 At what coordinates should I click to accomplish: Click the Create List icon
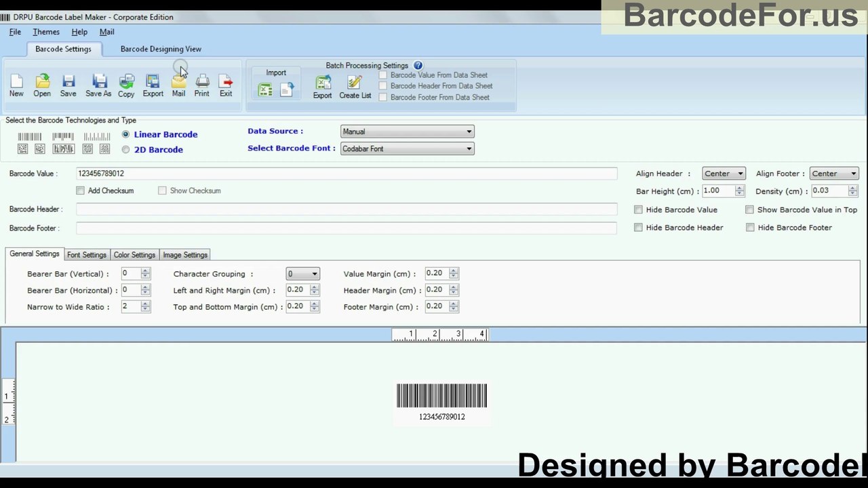coord(355,87)
